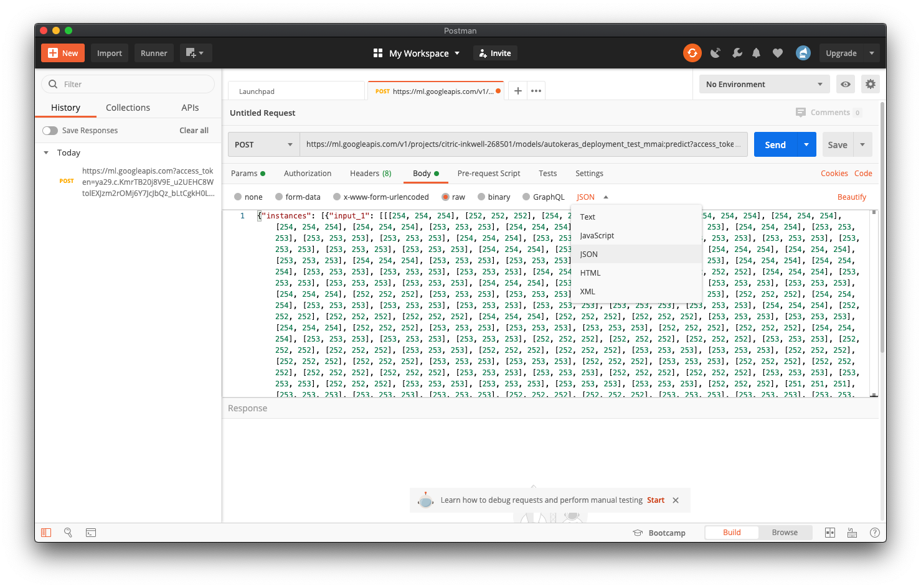Click the Invite button
Image resolution: width=921 pixels, height=588 pixels.
click(x=496, y=53)
